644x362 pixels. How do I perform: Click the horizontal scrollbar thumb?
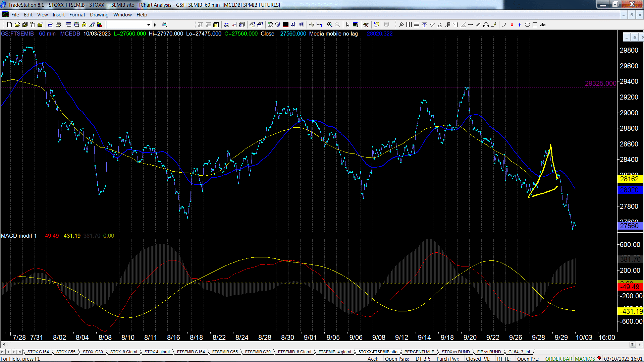(x=633, y=345)
